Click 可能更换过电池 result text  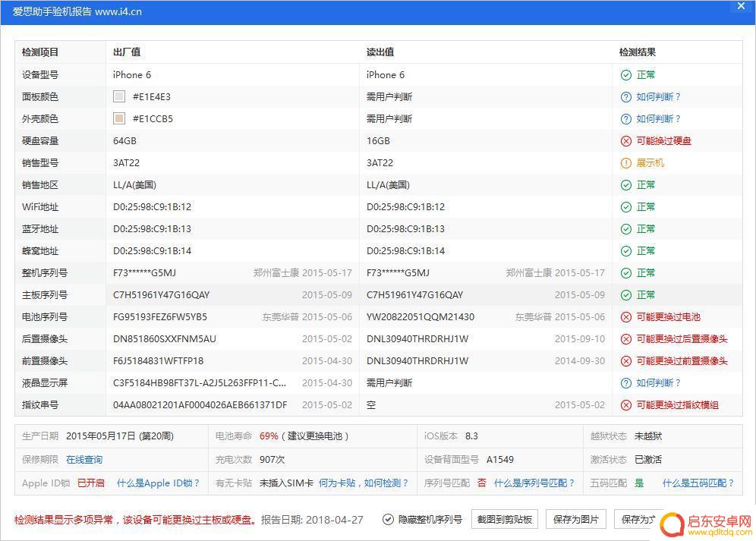[x=668, y=317]
